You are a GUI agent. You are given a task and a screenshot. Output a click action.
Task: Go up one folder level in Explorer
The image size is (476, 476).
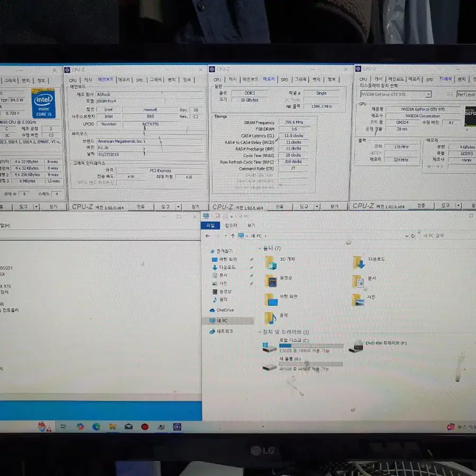233,235
